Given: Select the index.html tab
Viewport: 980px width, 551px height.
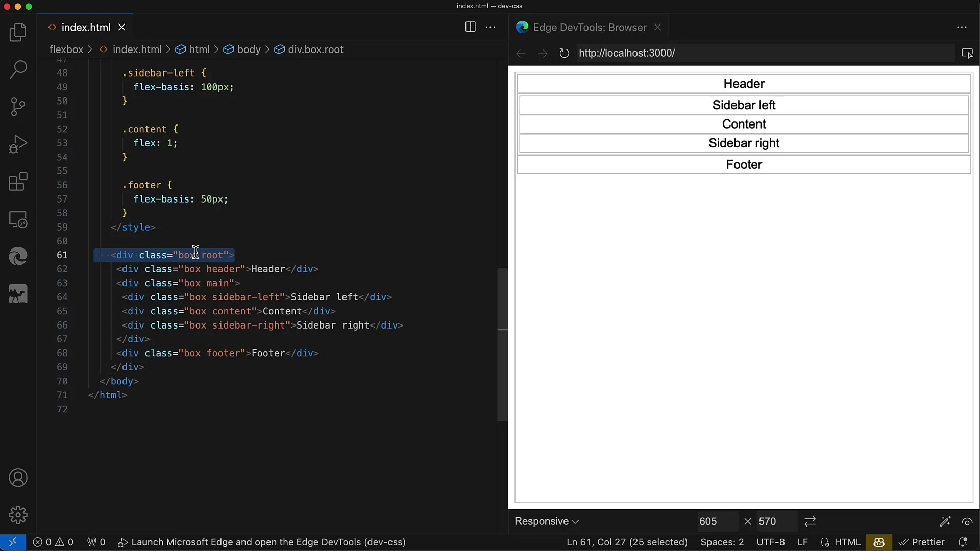Looking at the screenshot, I should [86, 27].
